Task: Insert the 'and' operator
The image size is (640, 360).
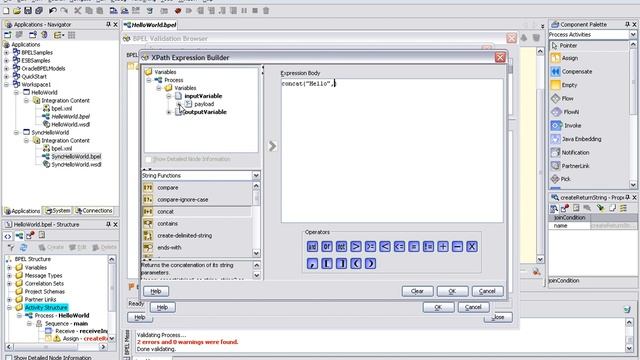Action: coord(312,247)
